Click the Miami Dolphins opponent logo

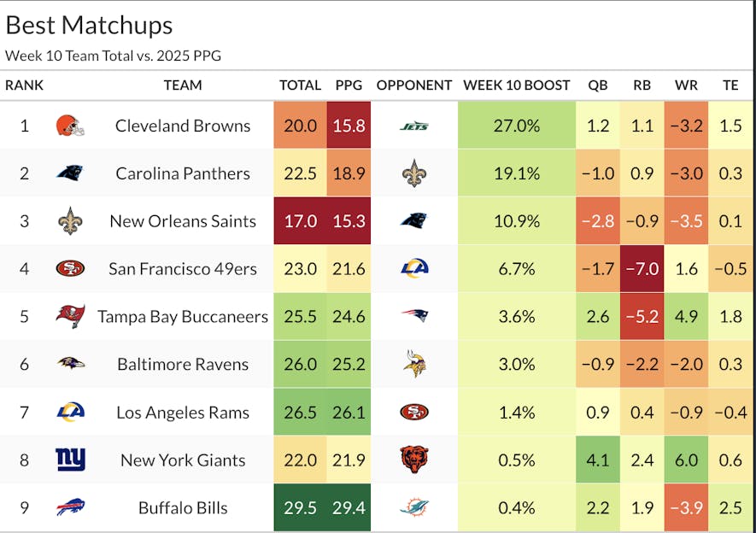point(414,507)
